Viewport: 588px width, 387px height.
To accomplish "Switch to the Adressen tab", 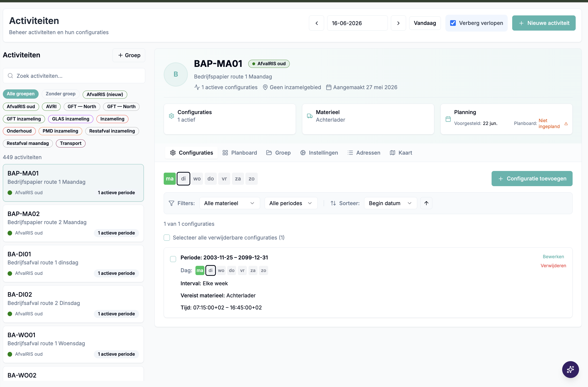I will click(x=364, y=152).
